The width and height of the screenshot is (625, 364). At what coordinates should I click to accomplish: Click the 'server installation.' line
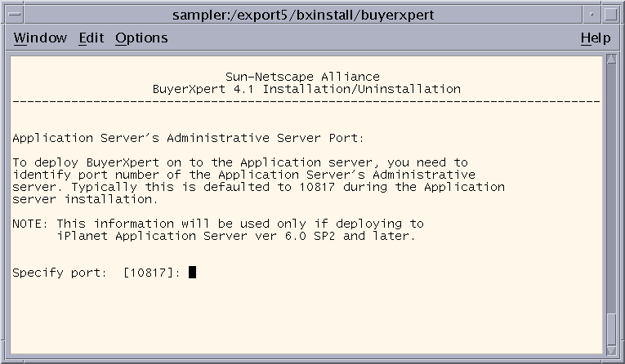tap(85, 198)
